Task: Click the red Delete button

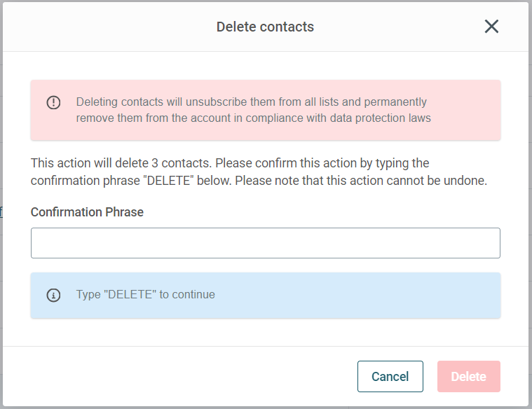Action: (468, 377)
